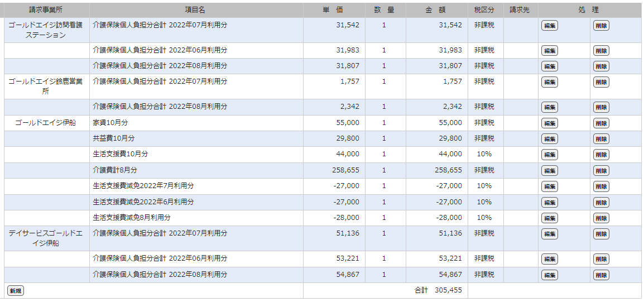
Task: Delete the 共益費10月分 entry
Action: click(x=601, y=139)
